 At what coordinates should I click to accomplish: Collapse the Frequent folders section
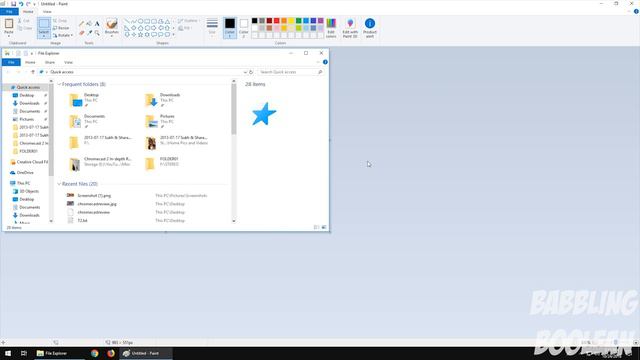[59, 84]
